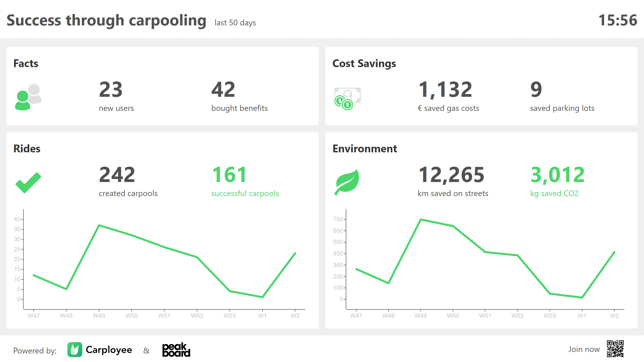This screenshot has height=362, width=644.
Task: Click the Join now QR code
Action: point(615,349)
